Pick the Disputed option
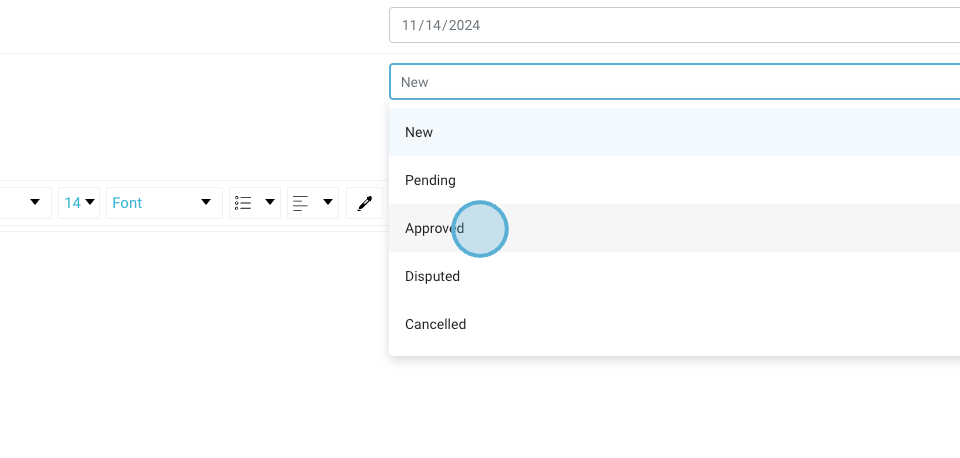 tap(432, 276)
